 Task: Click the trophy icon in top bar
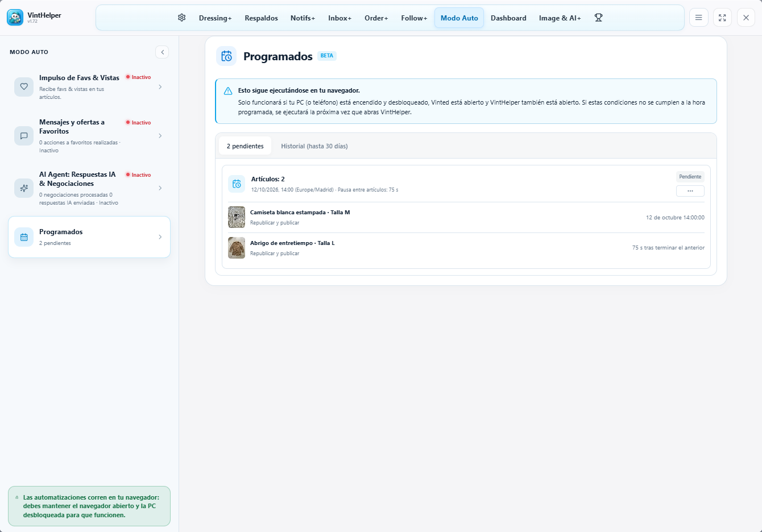click(x=598, y=18)
